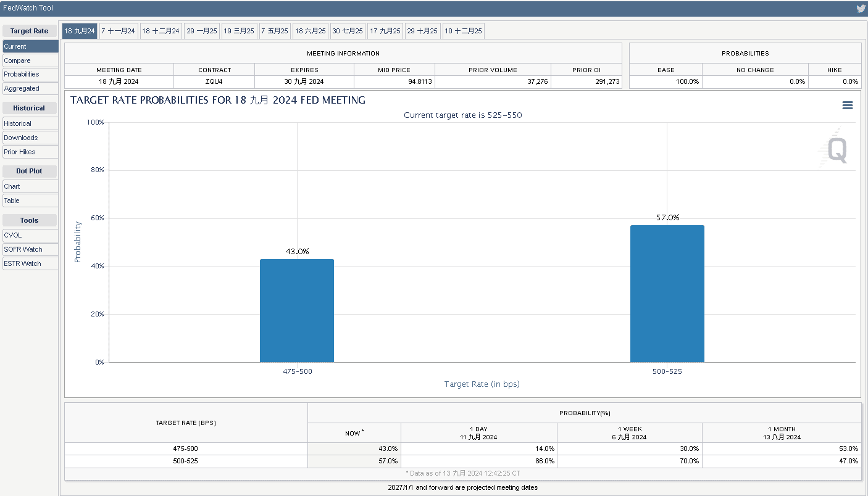Click the contract value ZQU4
Viewport: 868px width, 496px height.
pyautogui.click(x=215, y=81)
